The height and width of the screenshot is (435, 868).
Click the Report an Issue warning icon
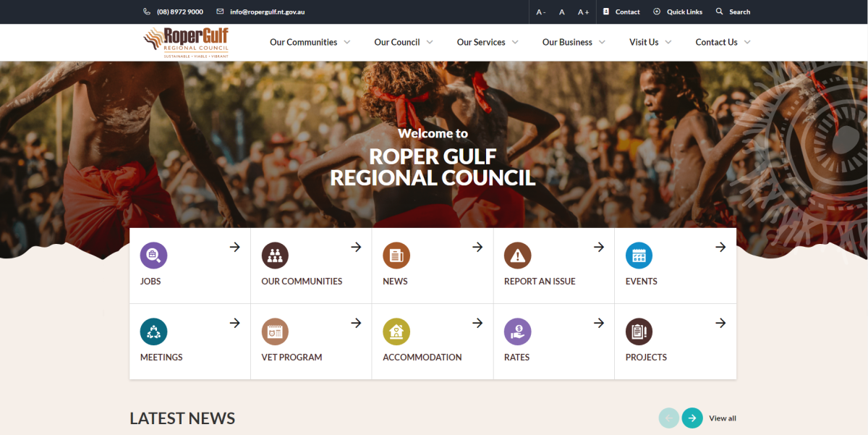click(x=518, y=255)
